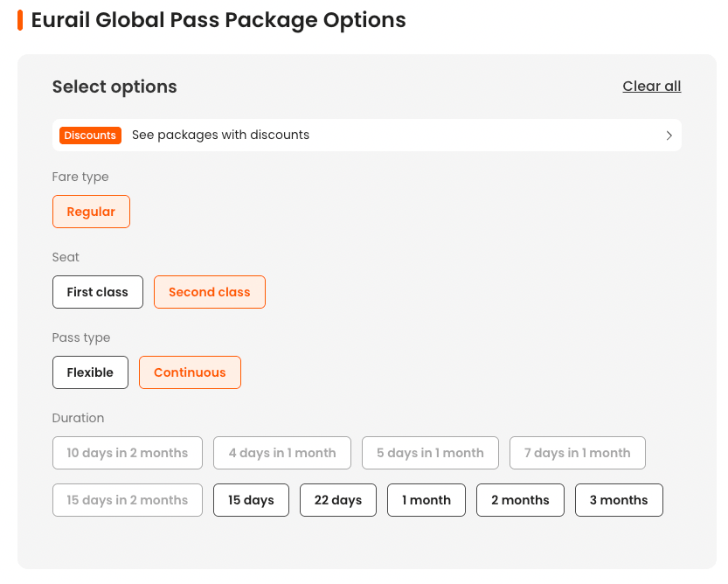Select Continuous pass type

coord(190,372)
